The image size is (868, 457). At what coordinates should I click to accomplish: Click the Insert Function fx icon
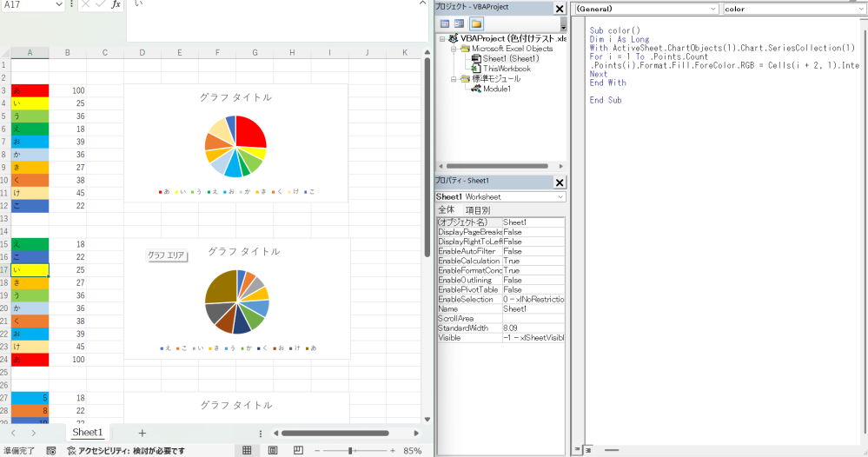116,5
